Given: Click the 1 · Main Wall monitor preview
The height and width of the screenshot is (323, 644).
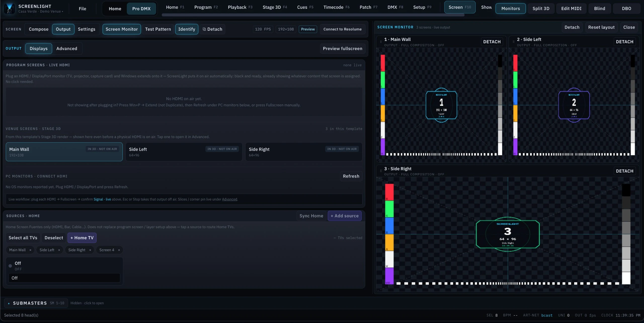Looking at the screenshot, I should [441, 105].
